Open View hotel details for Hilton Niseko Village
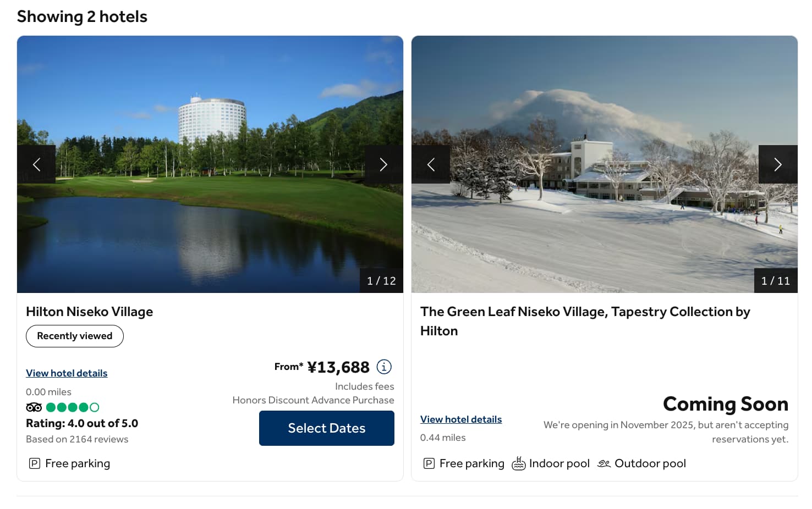Image resolution: width=812 pixels, height=509 pixels. click(67, 373)
